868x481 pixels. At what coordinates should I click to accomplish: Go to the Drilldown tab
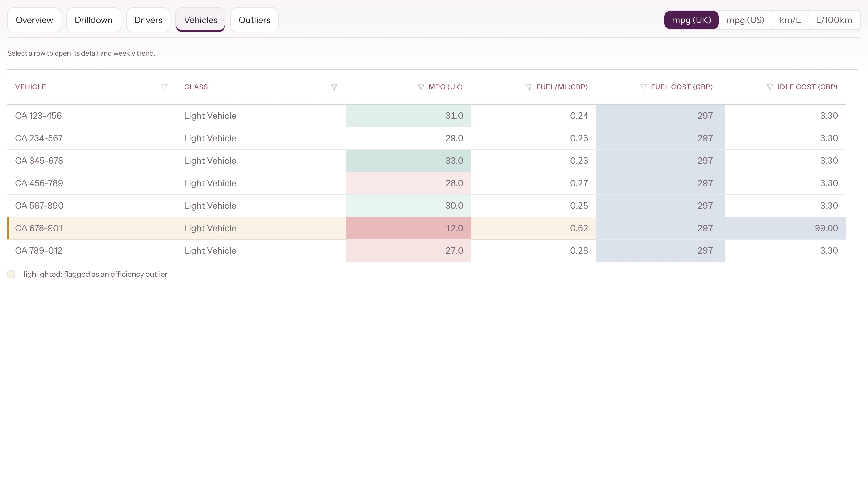(x=93, y=20)
